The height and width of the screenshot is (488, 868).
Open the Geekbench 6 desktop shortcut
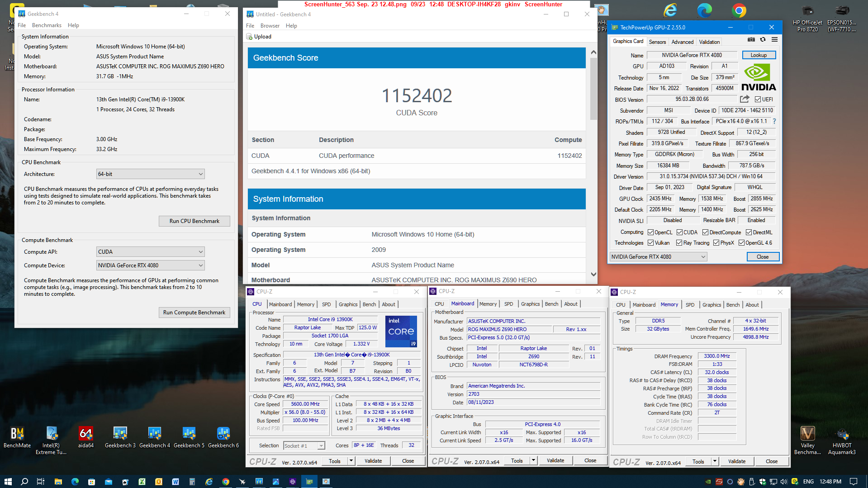[223, 437]
